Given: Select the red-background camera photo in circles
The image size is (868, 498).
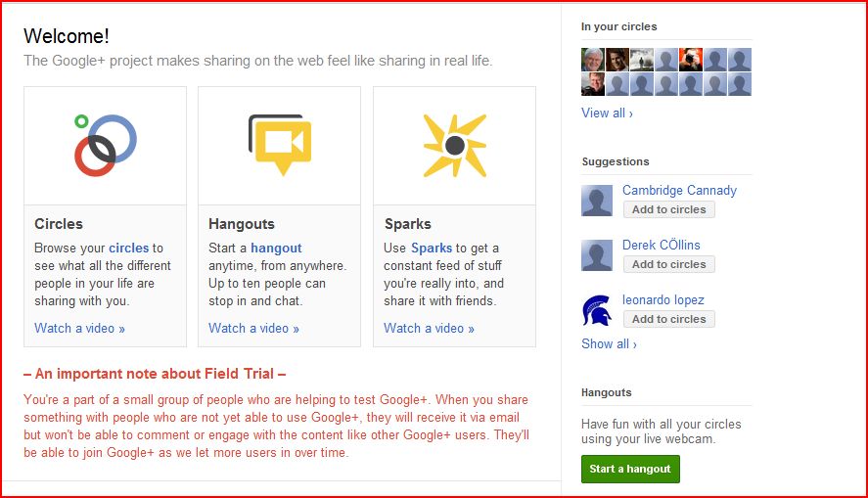Looking at the screenshot, I should click(691, 61).
